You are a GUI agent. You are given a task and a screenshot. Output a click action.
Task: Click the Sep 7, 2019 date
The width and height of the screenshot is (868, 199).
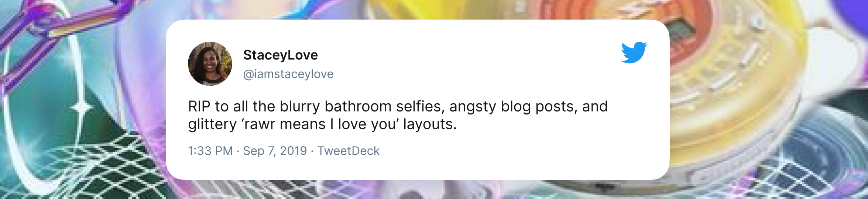[275, 151]
